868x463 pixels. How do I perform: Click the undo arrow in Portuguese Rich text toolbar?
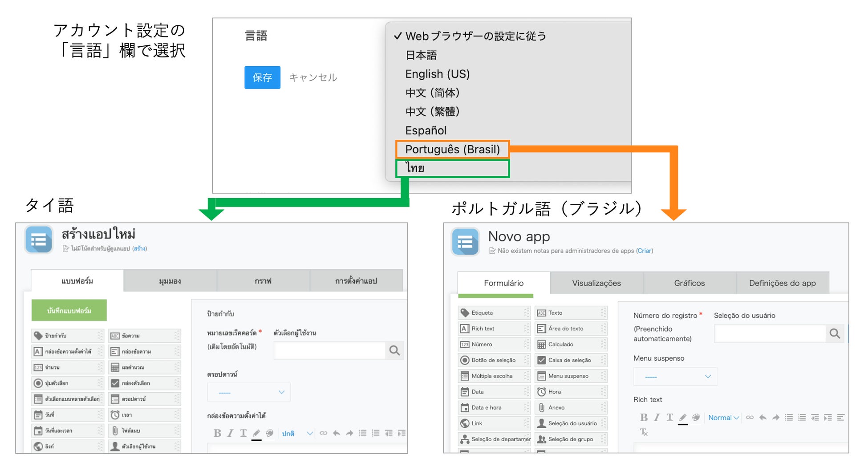pos(763,417)
